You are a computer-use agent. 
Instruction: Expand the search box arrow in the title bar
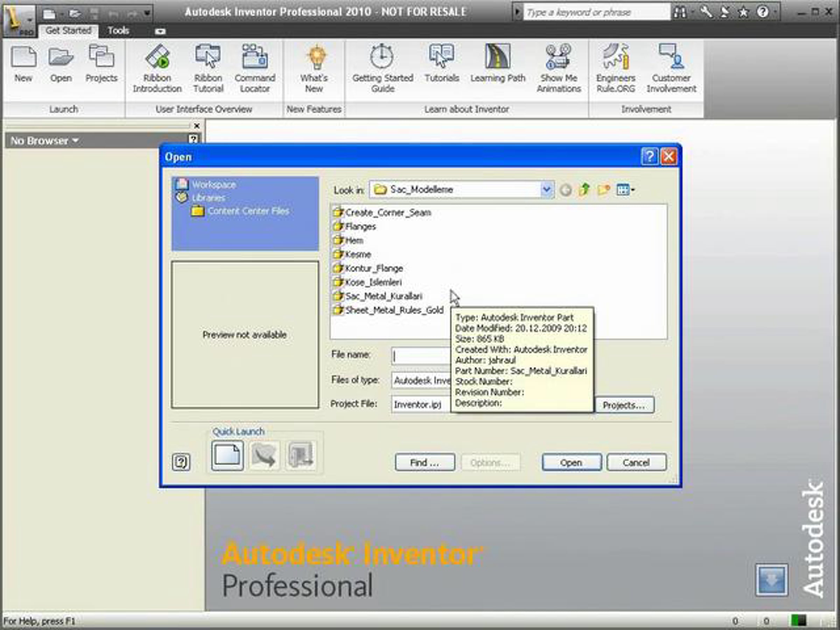coord(517,12)
